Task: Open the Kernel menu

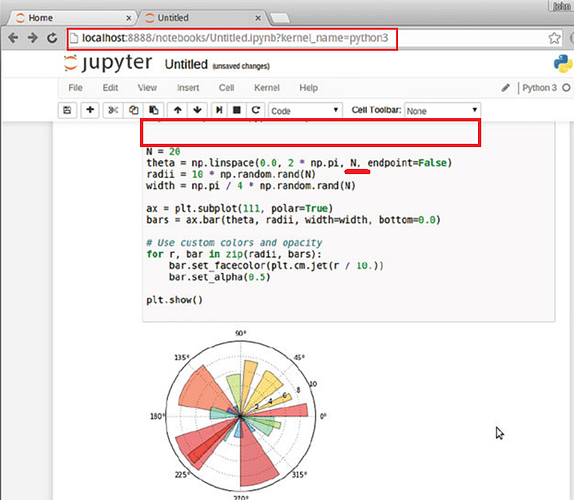Action: click(x=266, y=88)
